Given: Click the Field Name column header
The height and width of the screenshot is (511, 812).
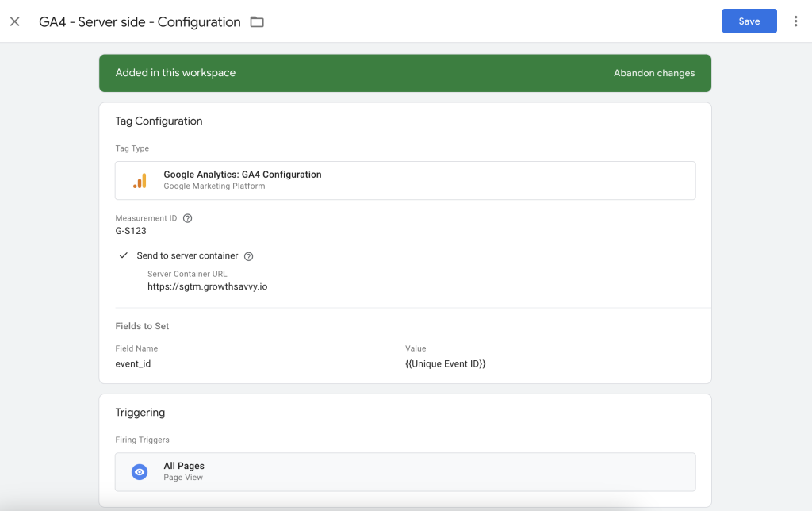Looking at the screenshot, I should click(136, 348).
